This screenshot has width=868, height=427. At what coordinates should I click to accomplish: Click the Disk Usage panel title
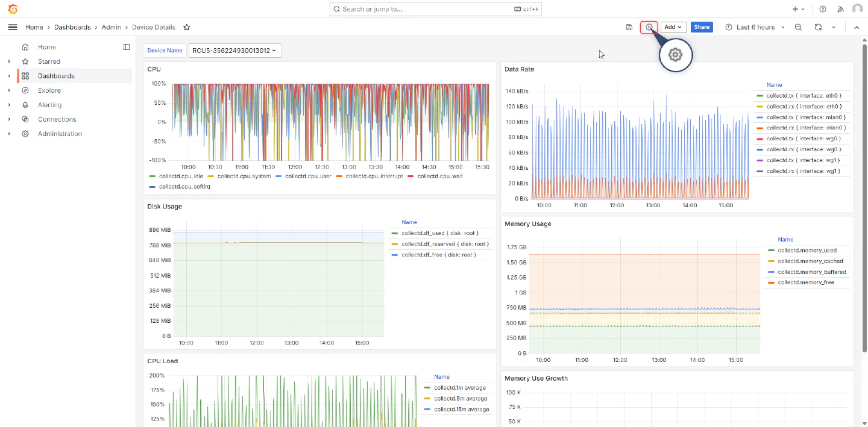165,207
